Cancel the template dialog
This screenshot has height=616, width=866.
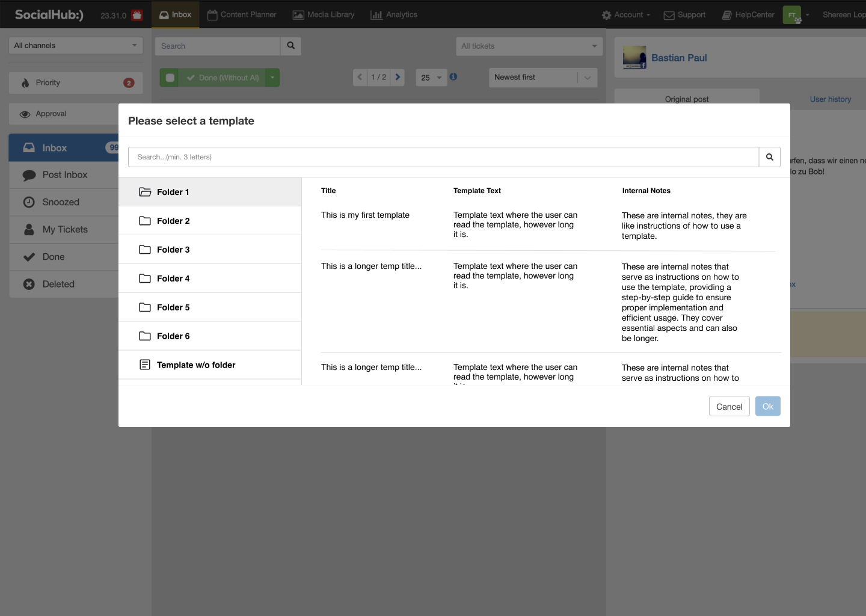[x=729, y=407]
